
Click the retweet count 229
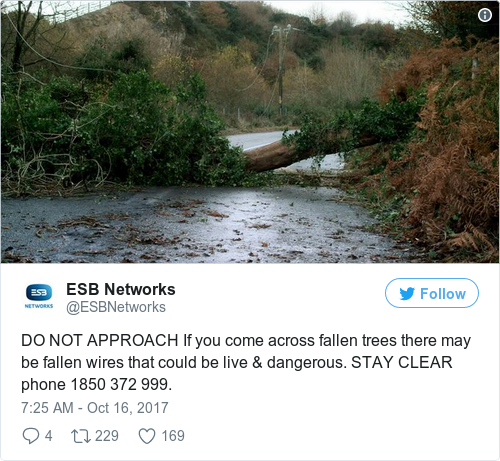[x=107, y=436]
